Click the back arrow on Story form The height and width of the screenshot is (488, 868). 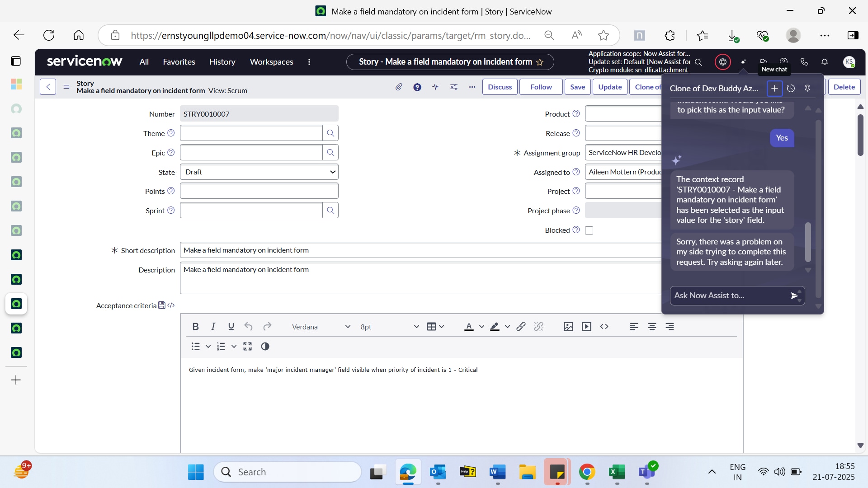(48, 87)
